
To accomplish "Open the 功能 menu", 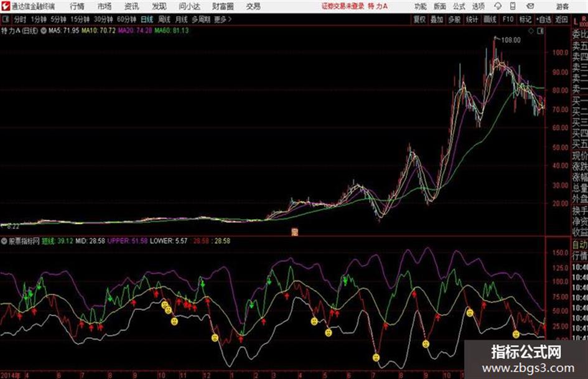I will pyautogui.click(x=421, y=6).
